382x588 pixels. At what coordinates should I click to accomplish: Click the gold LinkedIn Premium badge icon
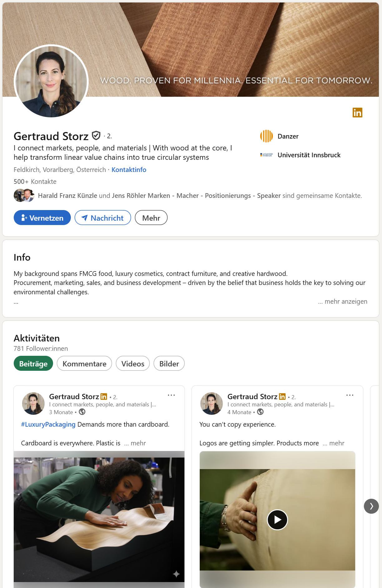tap(357, 112)
